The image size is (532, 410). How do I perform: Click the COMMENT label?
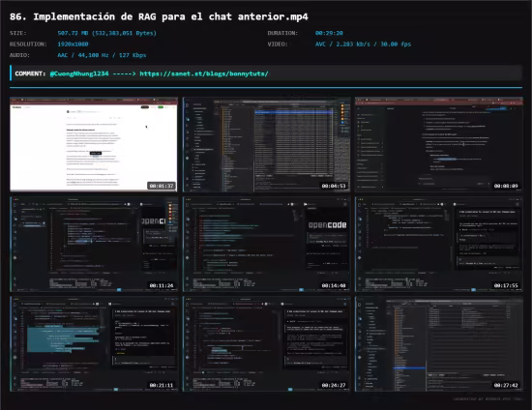tap(30, 73)
